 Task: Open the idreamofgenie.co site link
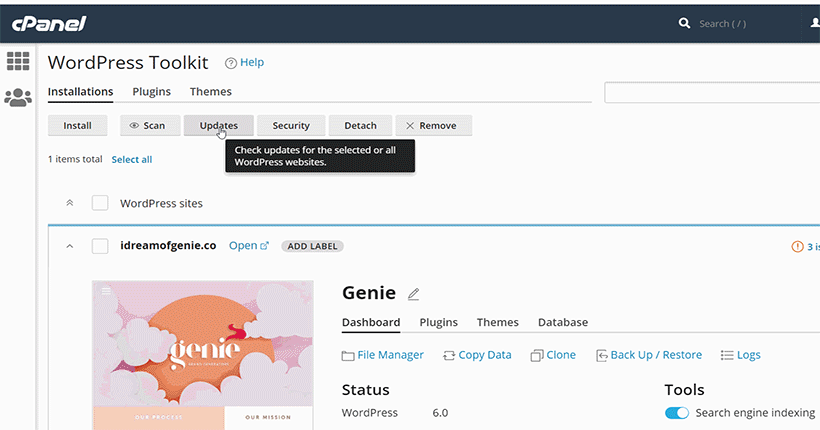coord(249,245)
